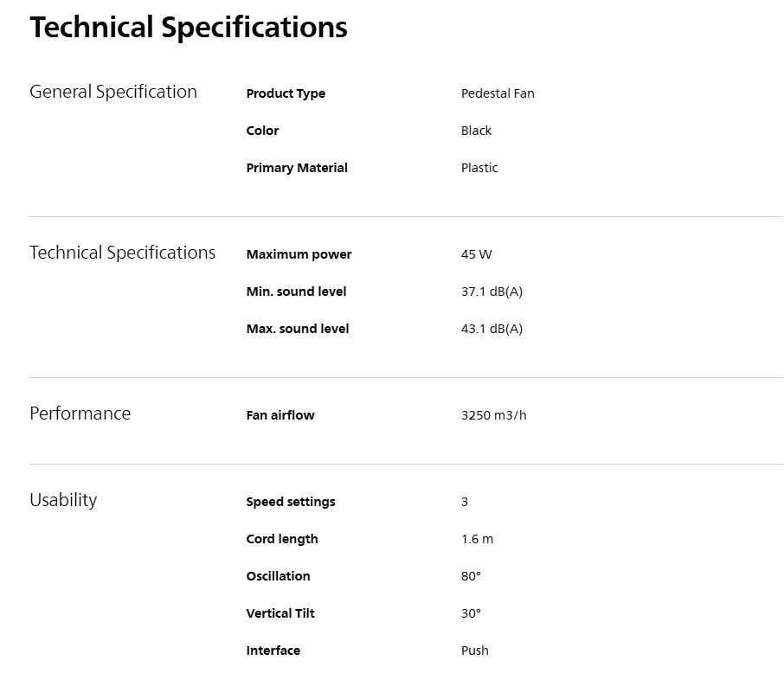The width and height of the screenshot is (784, 699).
Task: Select the 30° vertical tilt value
Action: point(471,613)
